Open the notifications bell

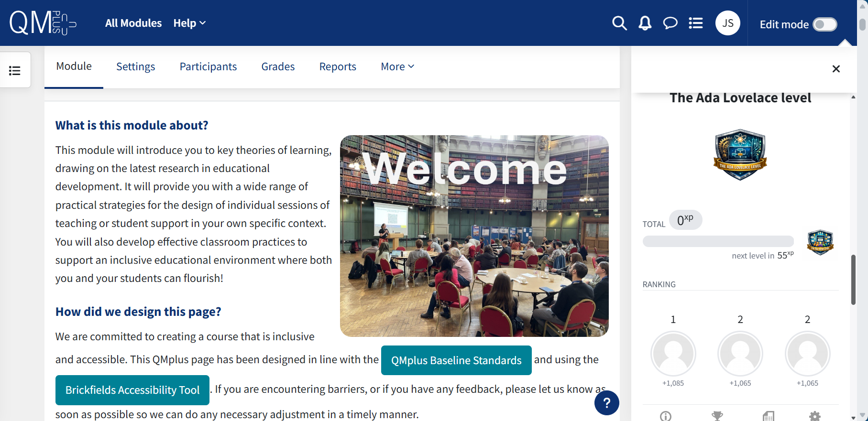pos(645,23)
